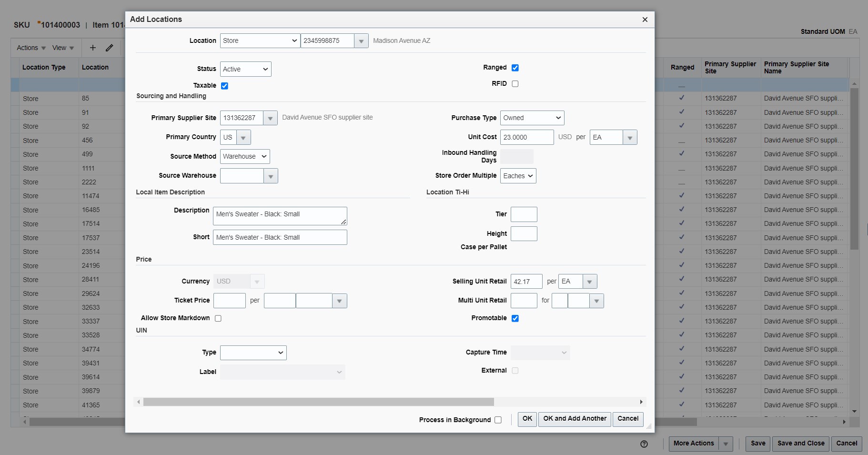Select table row with location 23514

click(x=68, y=252)
